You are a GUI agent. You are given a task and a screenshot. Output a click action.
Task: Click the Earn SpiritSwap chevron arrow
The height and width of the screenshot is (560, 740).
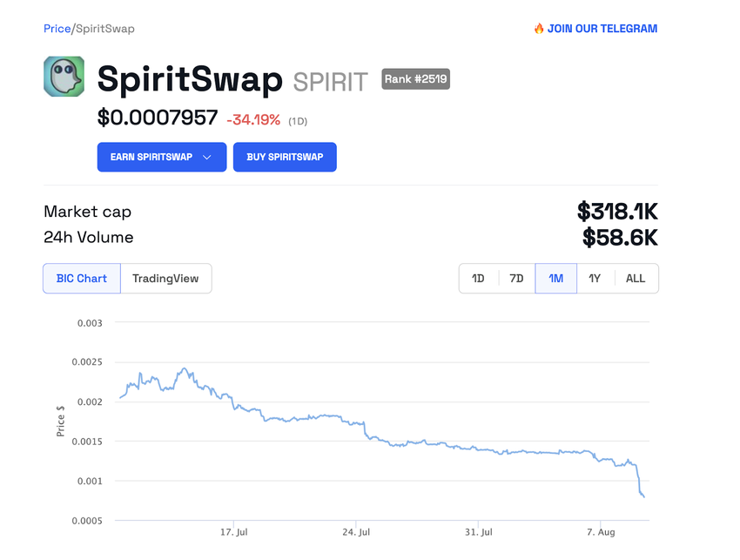[207, 157]
